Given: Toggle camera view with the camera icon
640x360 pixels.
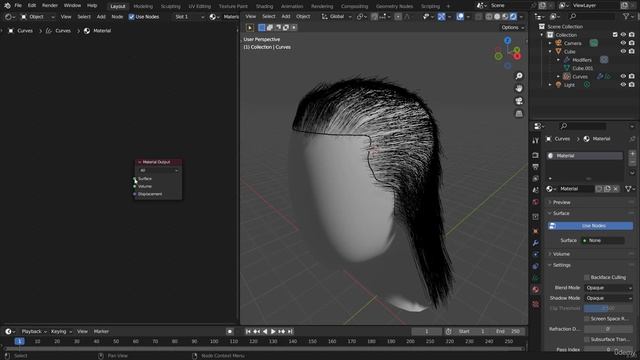Looking at the screenshot, I should (519, 101).
